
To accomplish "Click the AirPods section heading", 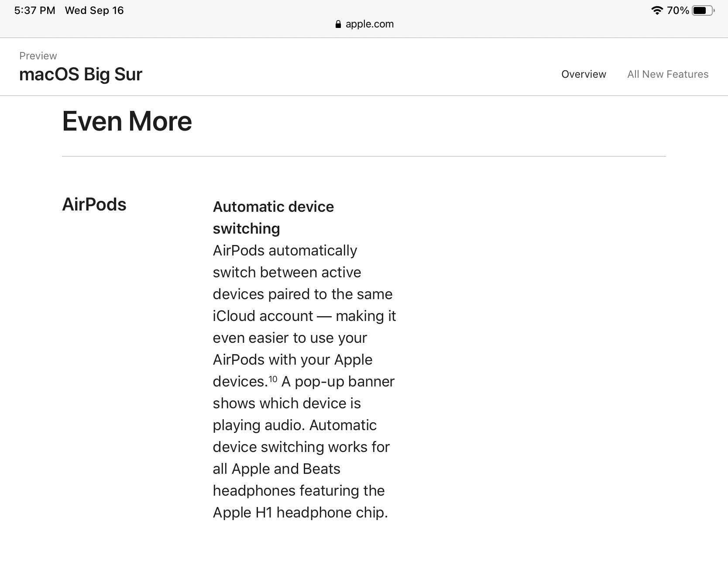I will coord(94,204).
